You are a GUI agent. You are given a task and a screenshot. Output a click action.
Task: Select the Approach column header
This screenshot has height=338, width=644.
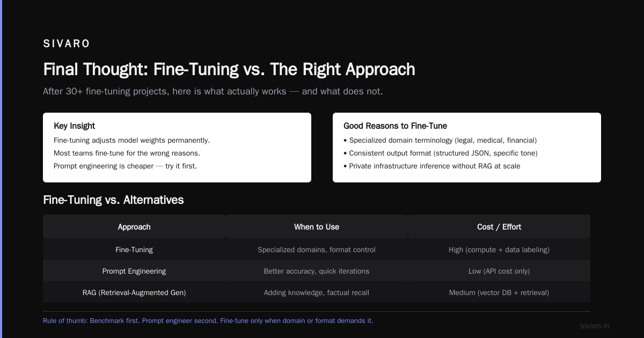(x=134, y=227)
